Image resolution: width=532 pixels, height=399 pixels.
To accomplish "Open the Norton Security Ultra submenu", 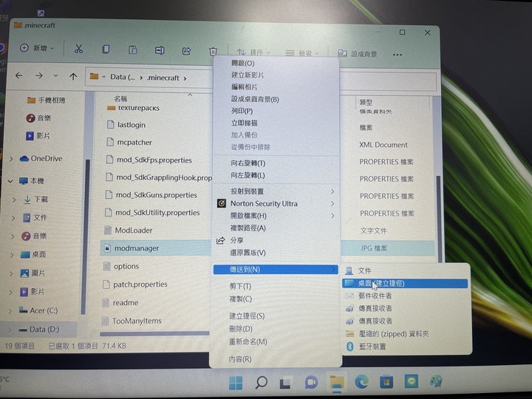I will 276,204.
